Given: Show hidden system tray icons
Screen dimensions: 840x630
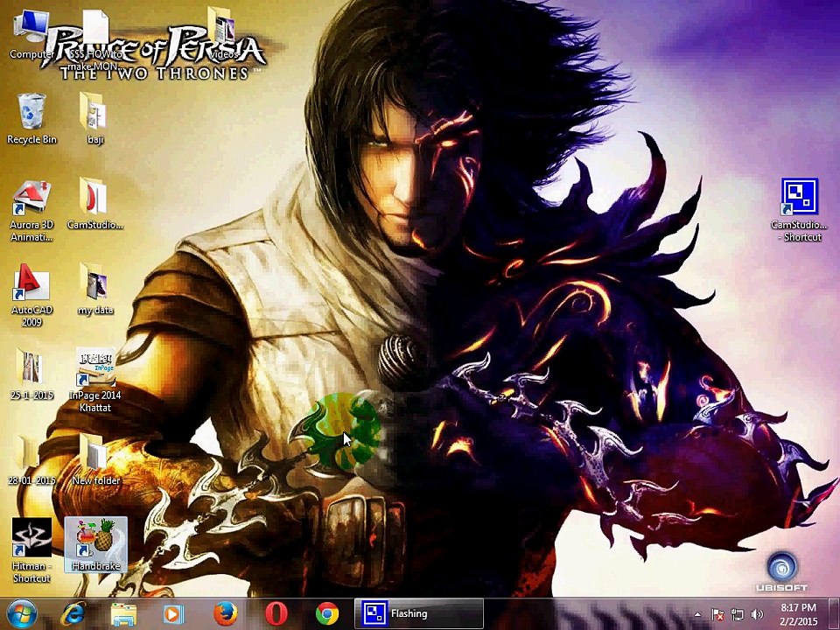Looking at the screenshot, I should click(697, 614).
